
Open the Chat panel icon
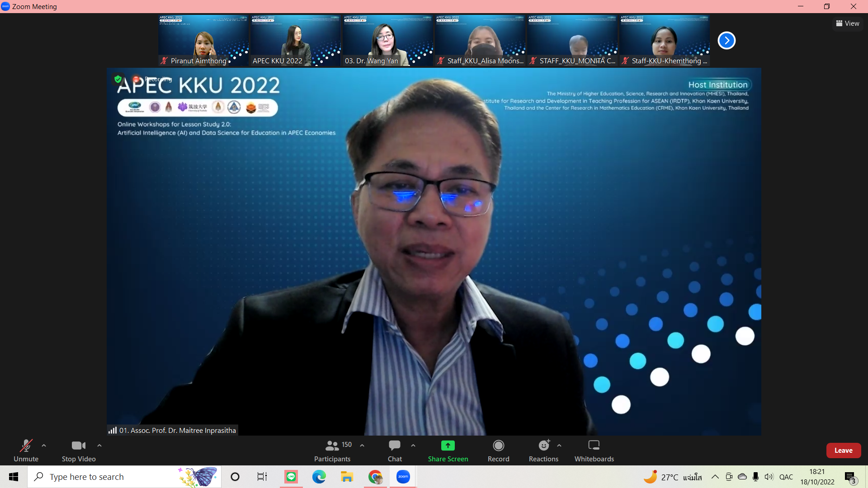[394, 446]
